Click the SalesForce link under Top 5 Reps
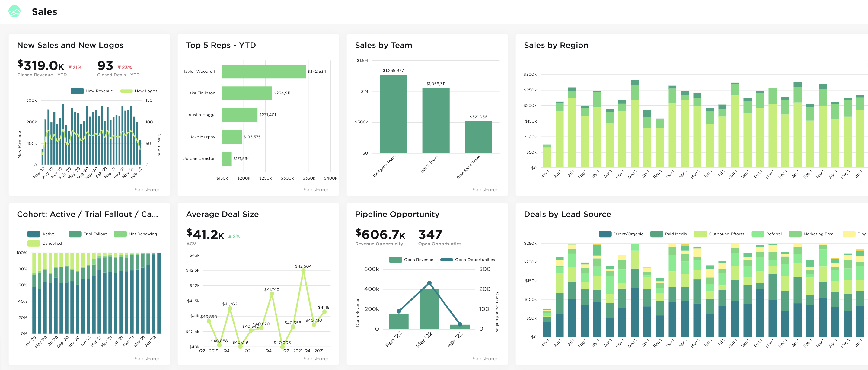 tap(316, 190)
